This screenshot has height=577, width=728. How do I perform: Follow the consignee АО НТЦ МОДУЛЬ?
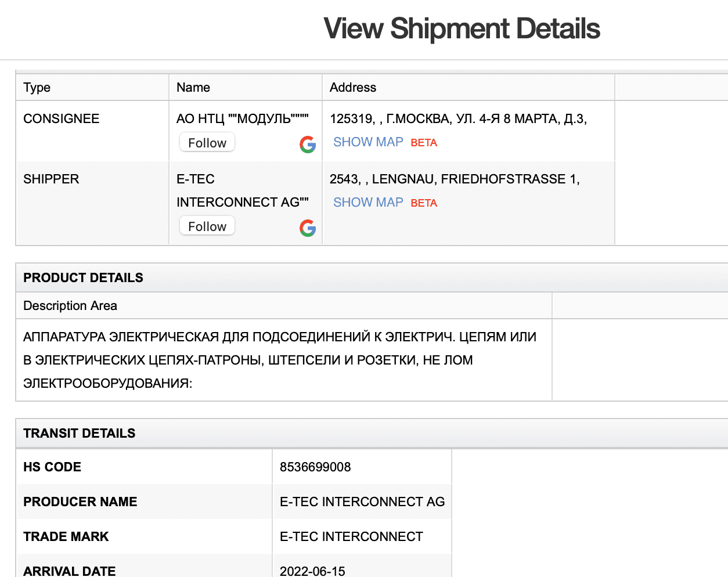[207, 143]
